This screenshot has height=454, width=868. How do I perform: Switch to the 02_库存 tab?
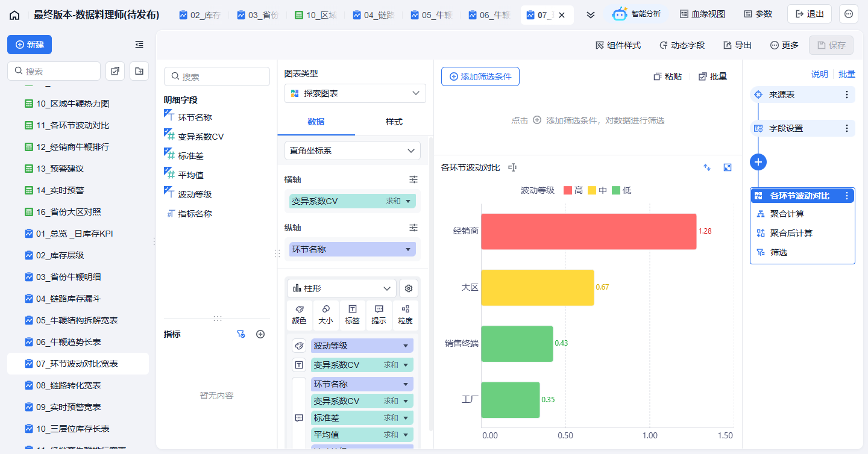pos(199,15)
